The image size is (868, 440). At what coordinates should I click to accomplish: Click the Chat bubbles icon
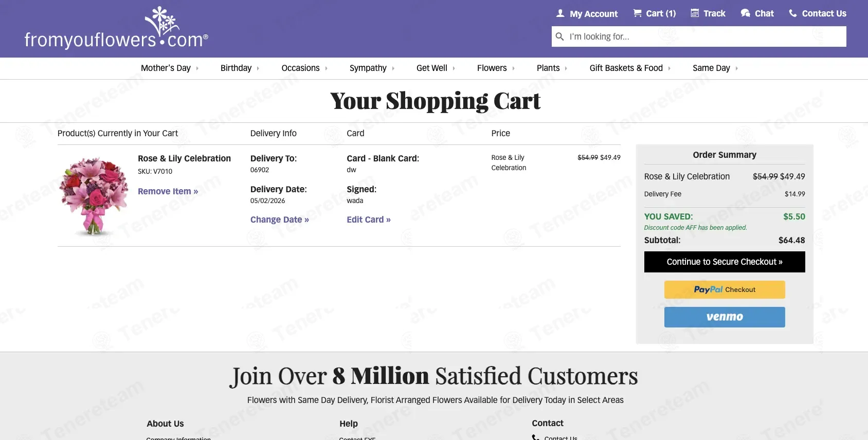[745, 13]
